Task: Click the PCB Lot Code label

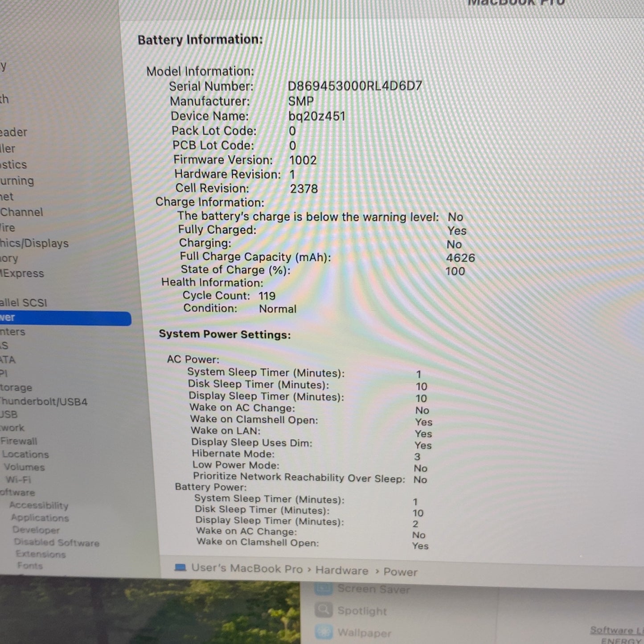Action: coord(213,146)
